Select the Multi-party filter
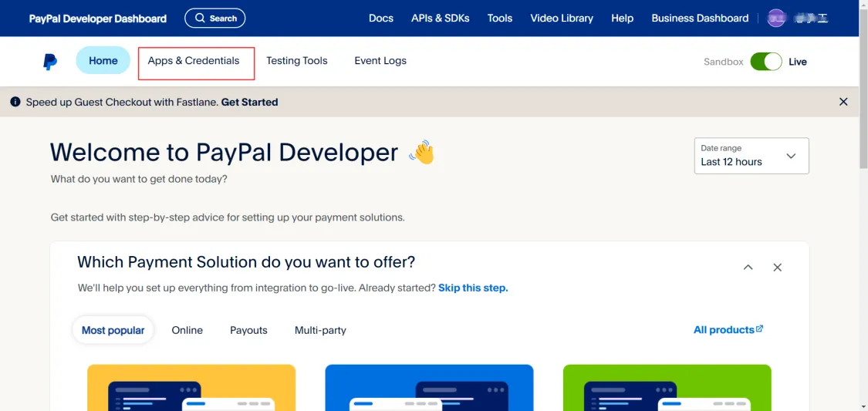The height and width of the screenshot is (411, 868). [x=320, y=330]
